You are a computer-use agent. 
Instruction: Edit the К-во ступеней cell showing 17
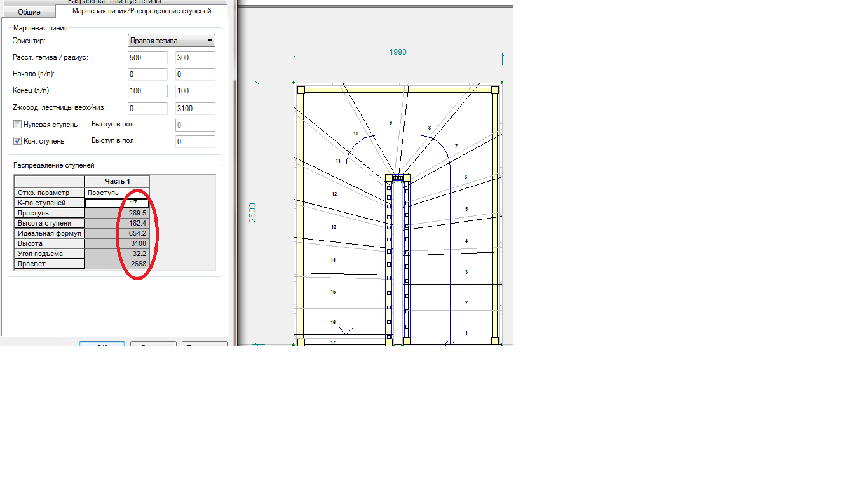[x=117, y=203]
